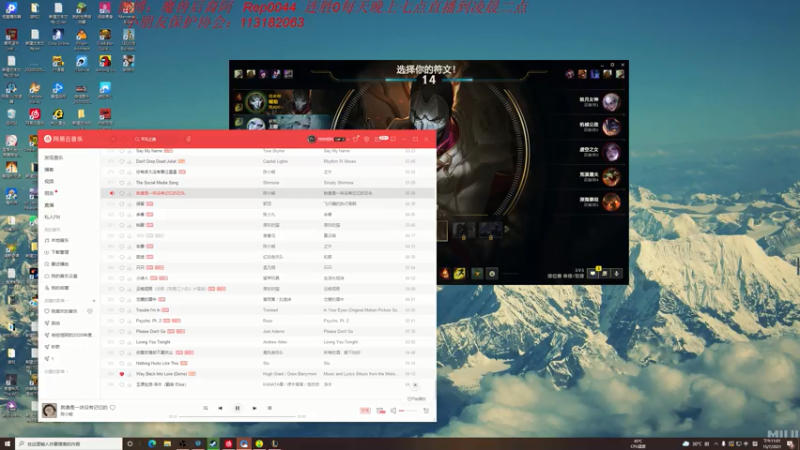The image size is (800, 450).
Task: Download the song Loving You Tonight
Action: (x=130, y=342)
